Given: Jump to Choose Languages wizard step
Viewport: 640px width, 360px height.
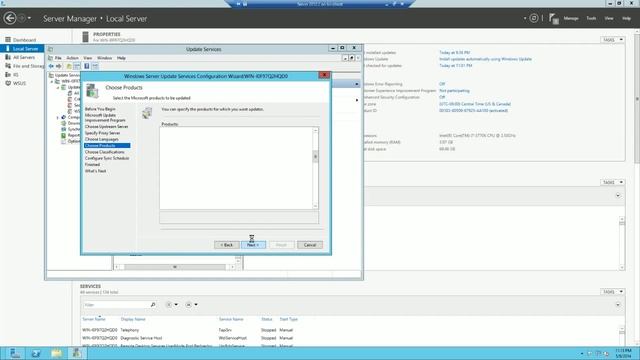Looking at the screenshot, I should [x=102, y=139].
